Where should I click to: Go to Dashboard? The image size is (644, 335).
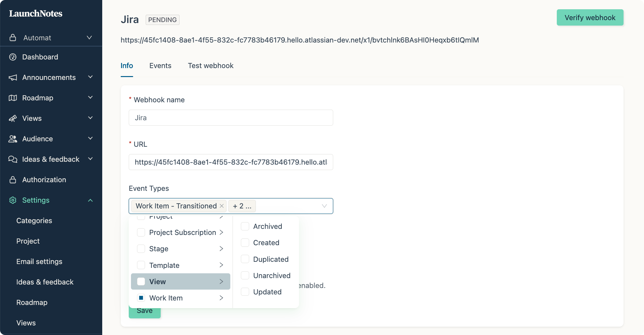[40, 57]
